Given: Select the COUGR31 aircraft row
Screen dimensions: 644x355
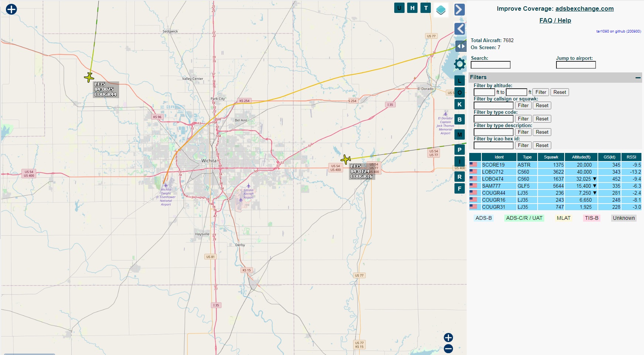Looking at the screenshot, I should tap(555, 207).
